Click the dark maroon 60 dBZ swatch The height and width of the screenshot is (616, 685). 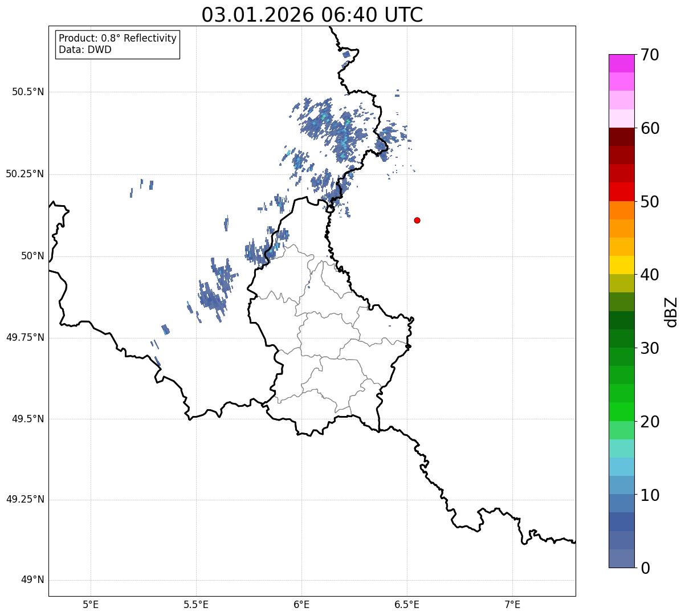click(621, 137)
